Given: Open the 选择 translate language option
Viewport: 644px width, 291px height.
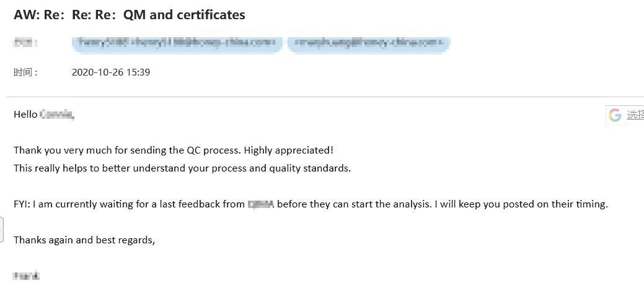Looking at the screenshot, I should coord(635,115).
